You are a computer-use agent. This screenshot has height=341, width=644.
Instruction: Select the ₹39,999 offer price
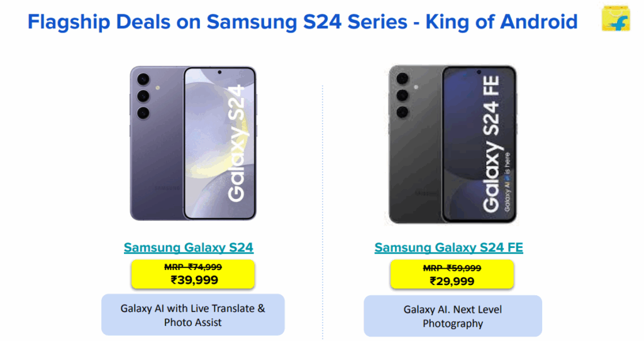coord(194,279)
